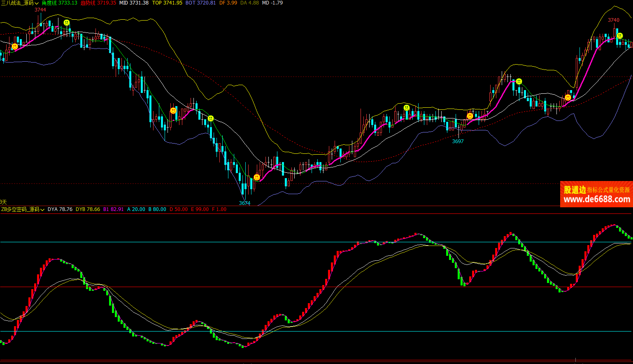633x364 pixels.
Task: Click the E 99.00 level value
Action: tap(200, 209)
